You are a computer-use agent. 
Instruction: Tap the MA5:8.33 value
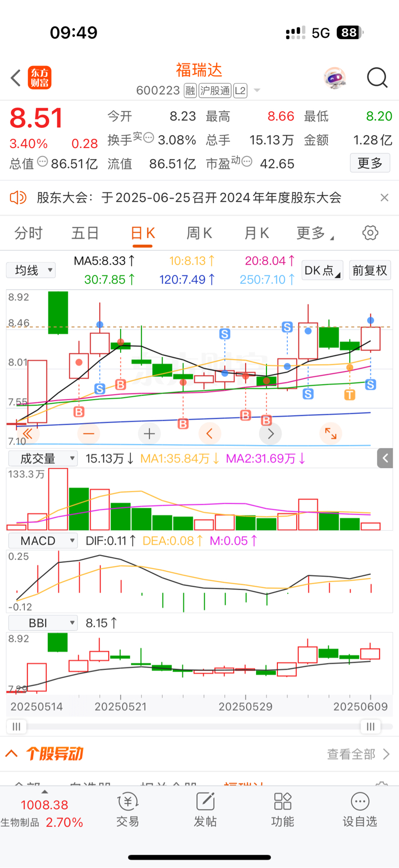point(104,260)
